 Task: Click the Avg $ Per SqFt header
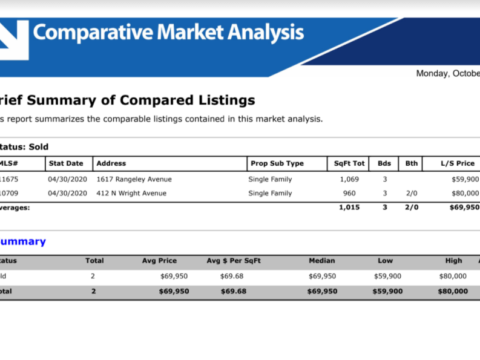click(x=234, y=261)
